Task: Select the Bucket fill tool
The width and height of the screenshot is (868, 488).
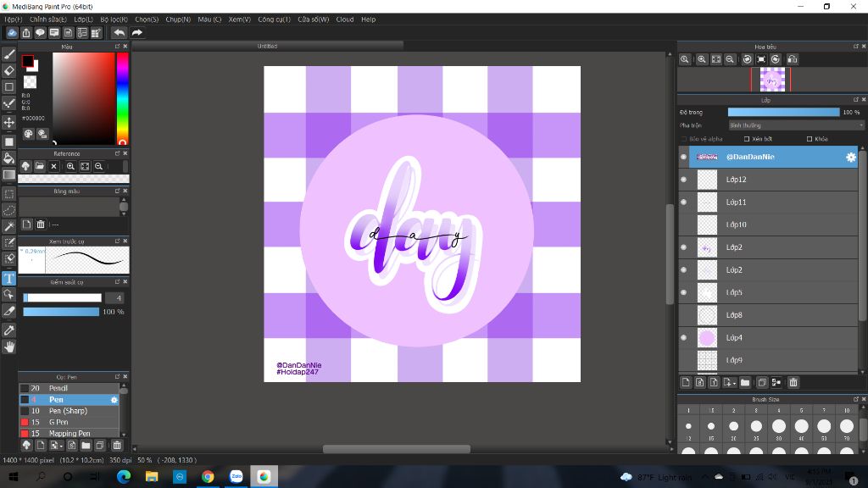Action: (x=9, y=158)
